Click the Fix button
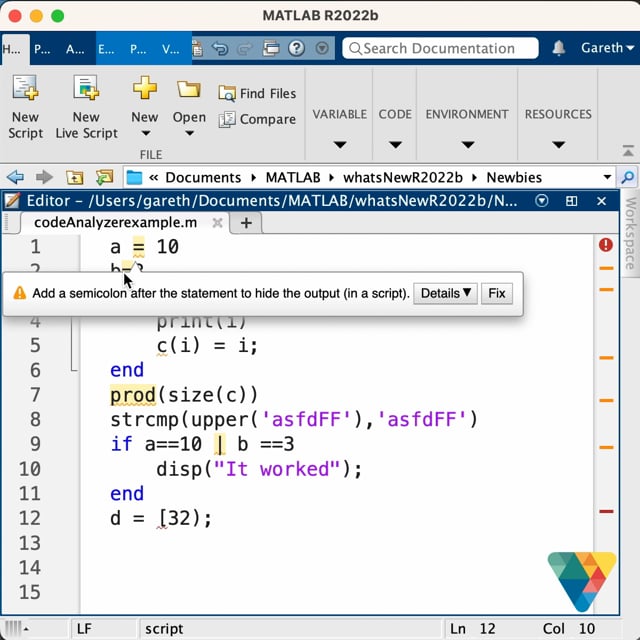The width and height of the screenshot is (640, 640). pyautogui.click(x=497, y=293)
